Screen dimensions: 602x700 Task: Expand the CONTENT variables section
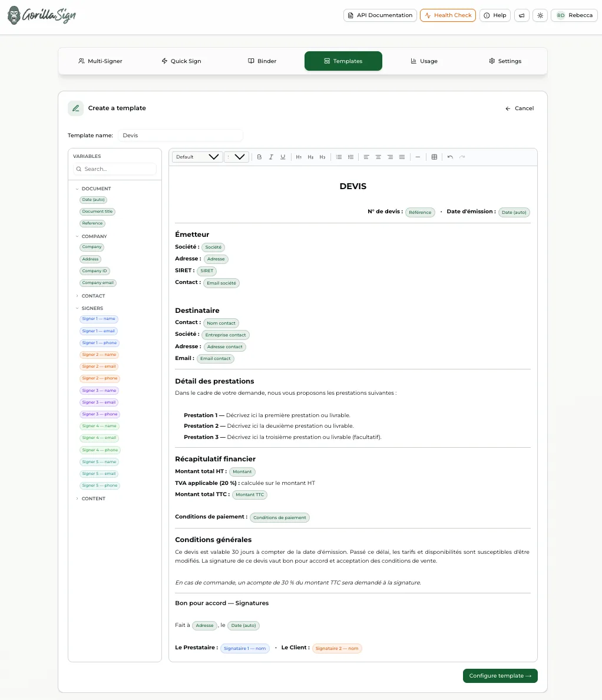[92, 498]
